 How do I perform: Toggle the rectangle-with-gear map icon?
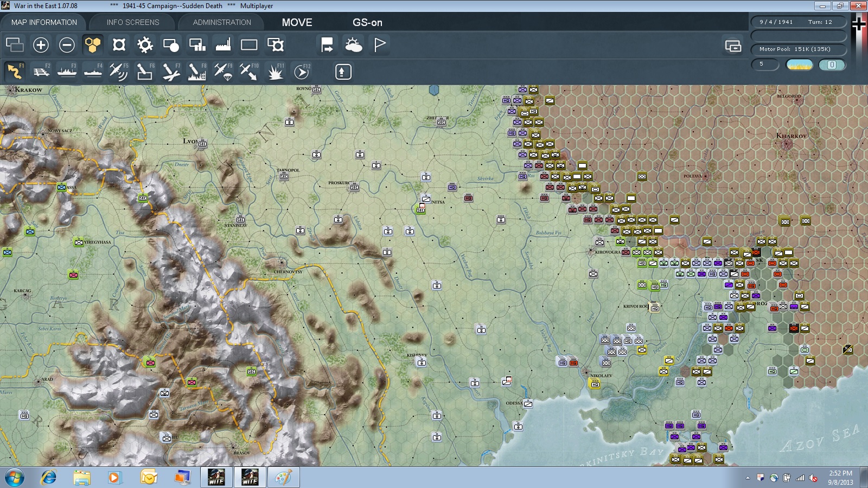(x=276, y=44)
